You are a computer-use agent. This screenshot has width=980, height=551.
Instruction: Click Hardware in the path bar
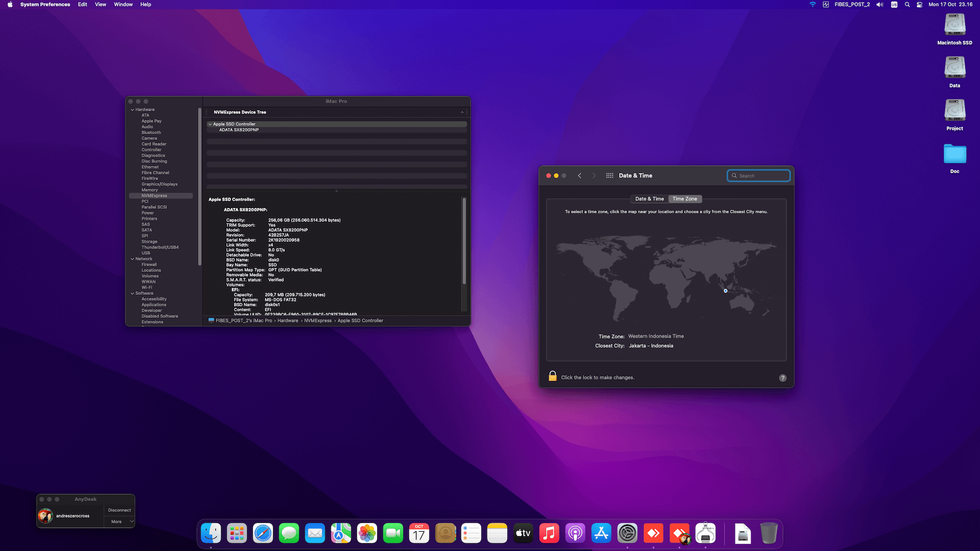point(288,321)
